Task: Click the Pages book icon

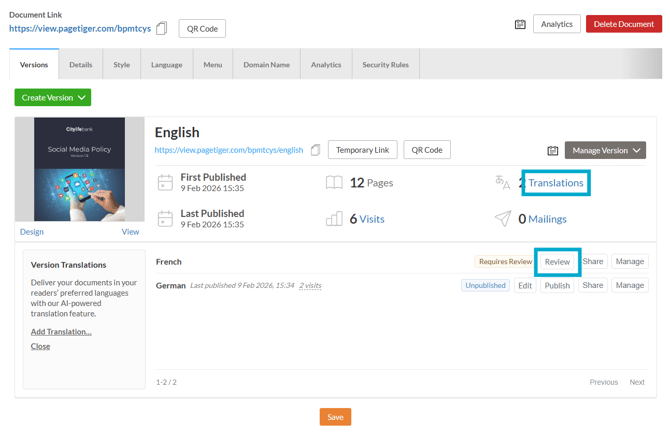Action: click(x=334, y=182)
